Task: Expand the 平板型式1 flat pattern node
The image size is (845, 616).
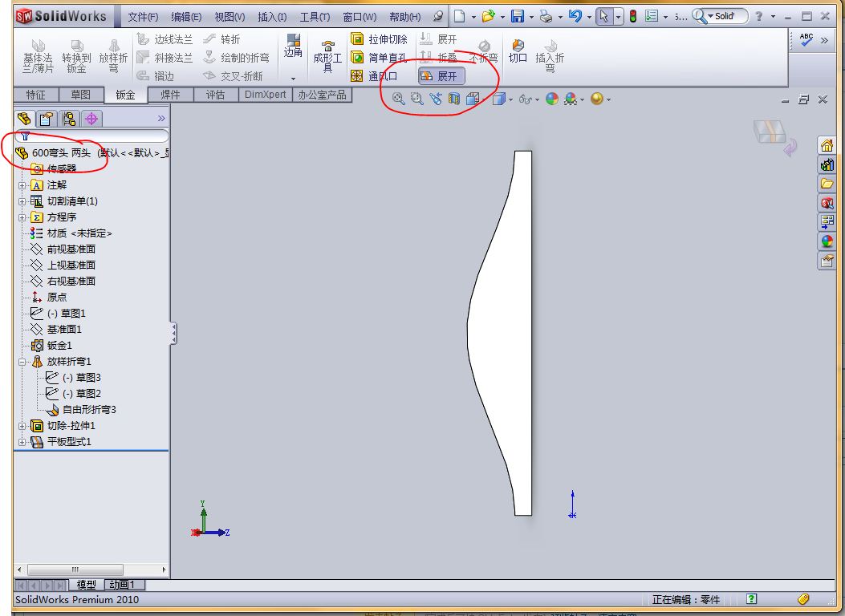Action: coord(22,442)
